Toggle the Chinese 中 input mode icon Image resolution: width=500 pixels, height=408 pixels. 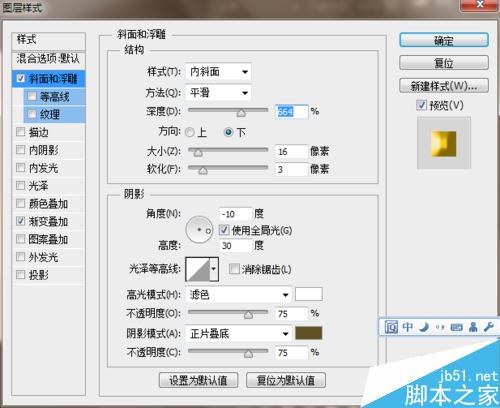407,327
